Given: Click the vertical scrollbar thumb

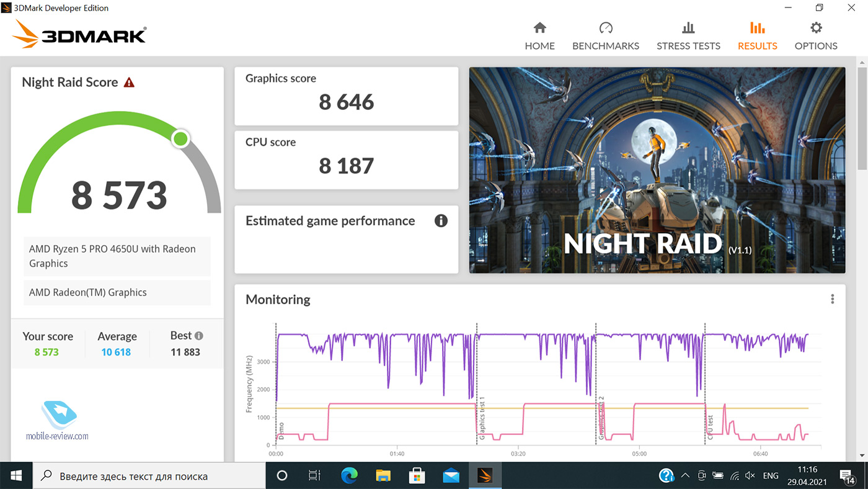Looking at the screenshot, I should click(862, 118).
